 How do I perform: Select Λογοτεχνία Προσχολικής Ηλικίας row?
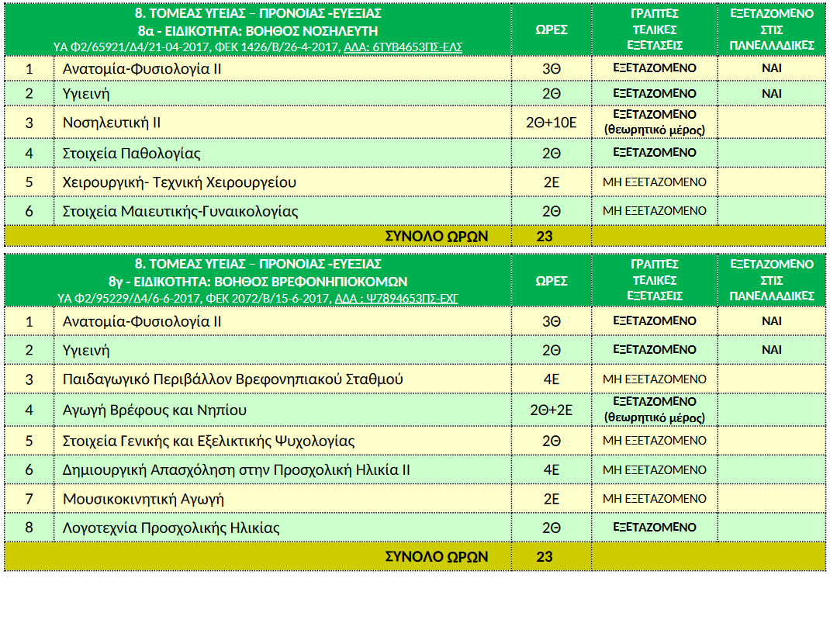pyautogui.click(x=171, y=528)
